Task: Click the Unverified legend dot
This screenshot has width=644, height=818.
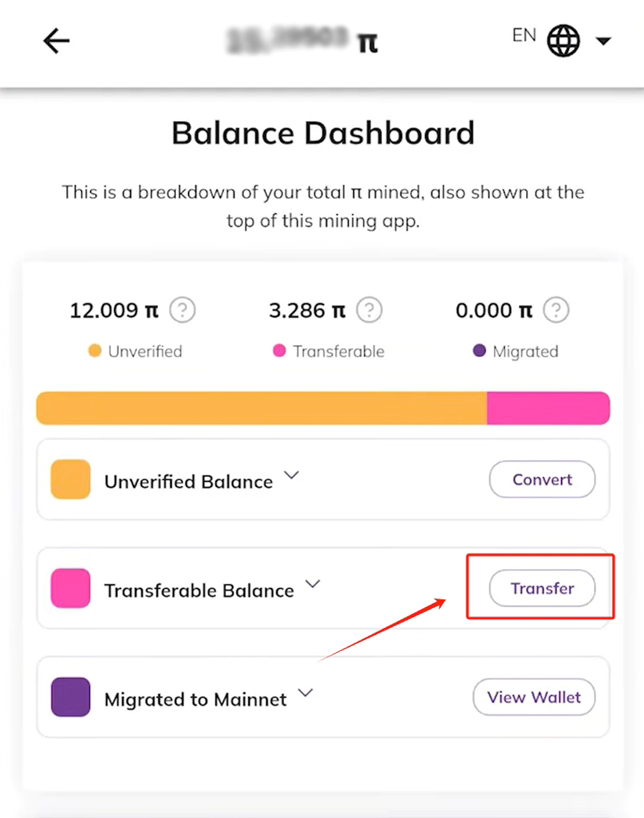Action: (94, 351)
